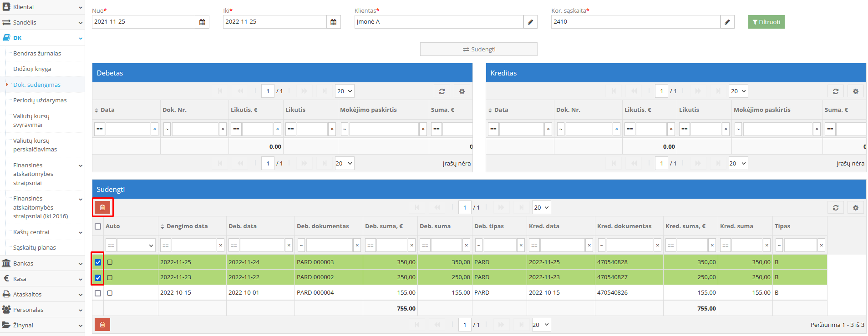The height and width of the screenshot is (336, 868).
Task: Click the edit pencil beside Kor. sąskaita
Action: click(727, 22)
